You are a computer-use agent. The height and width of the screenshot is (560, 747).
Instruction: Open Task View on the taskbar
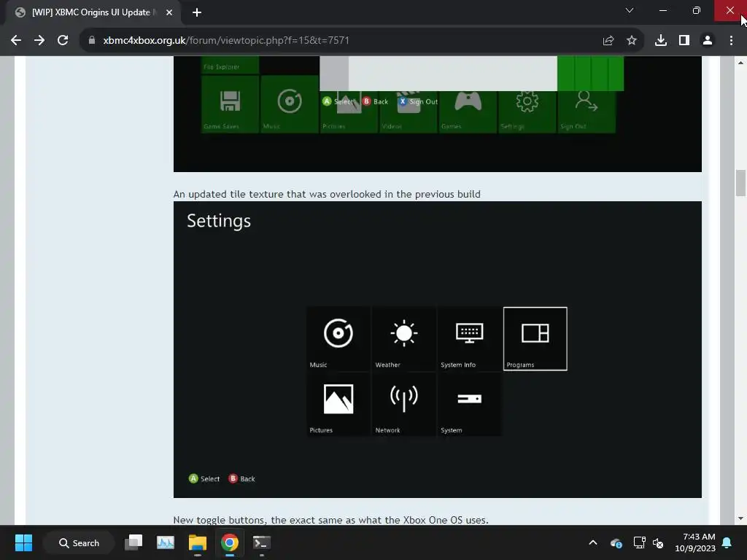point(134,542)
